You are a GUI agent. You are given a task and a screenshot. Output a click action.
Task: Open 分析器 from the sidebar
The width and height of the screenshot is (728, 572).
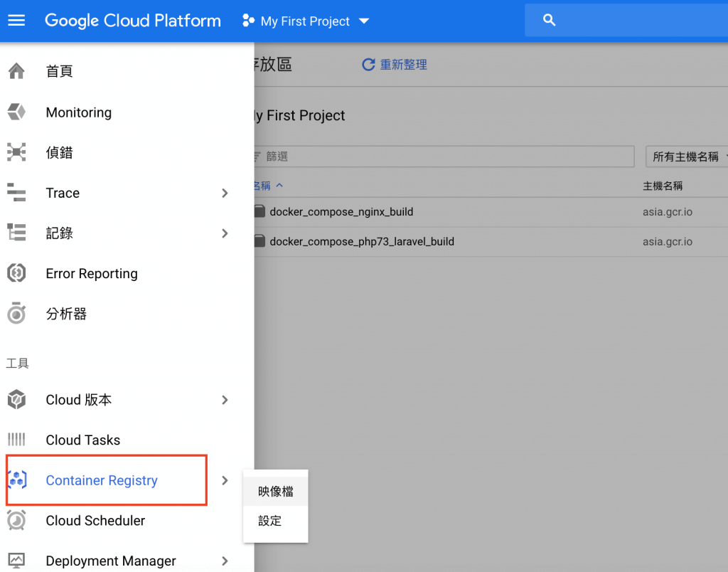[x=66, y=314]
